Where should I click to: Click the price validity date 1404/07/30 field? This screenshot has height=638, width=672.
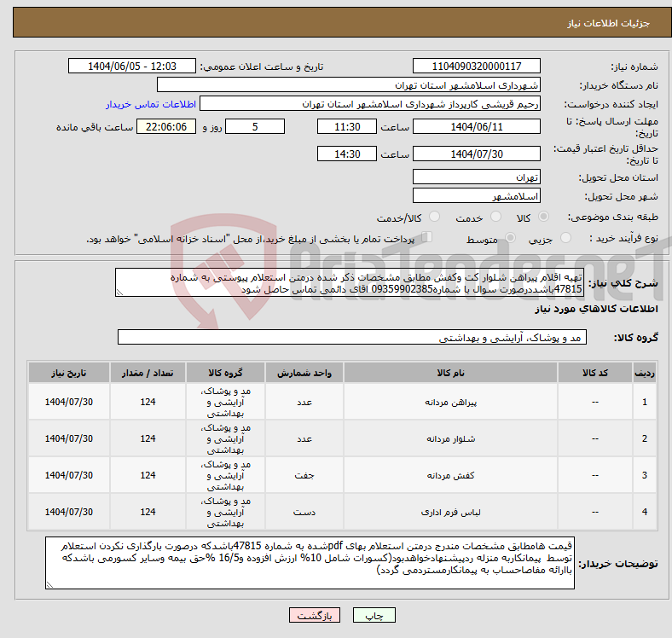(476, 154)
